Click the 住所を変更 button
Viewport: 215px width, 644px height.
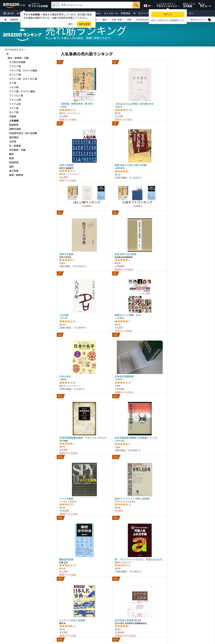(84, 24)
